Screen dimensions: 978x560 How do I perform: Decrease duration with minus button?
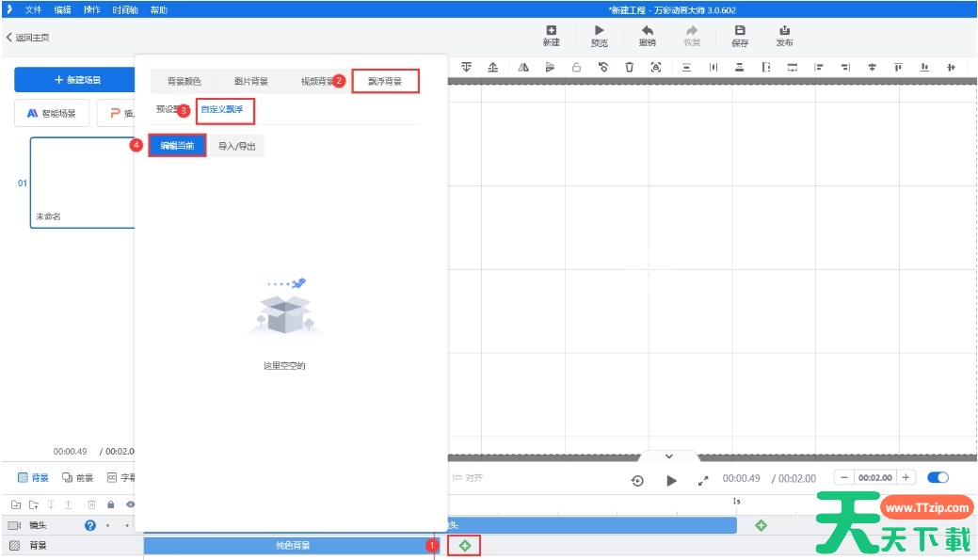[844, 477]
